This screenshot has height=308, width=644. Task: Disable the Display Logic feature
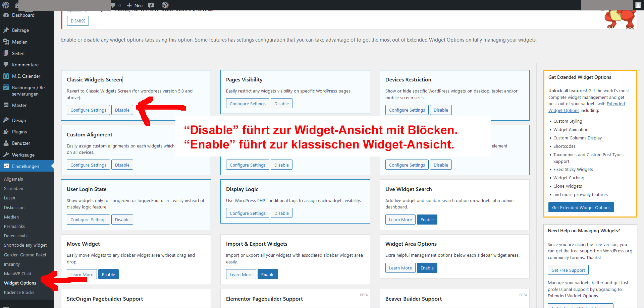coord(281,213)
